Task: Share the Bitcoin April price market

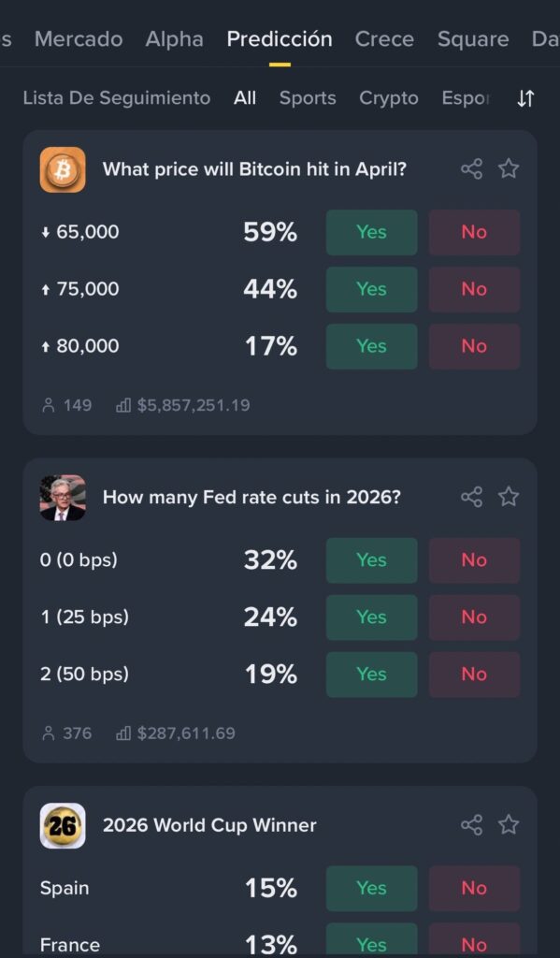Action: (x=472, y=168)
